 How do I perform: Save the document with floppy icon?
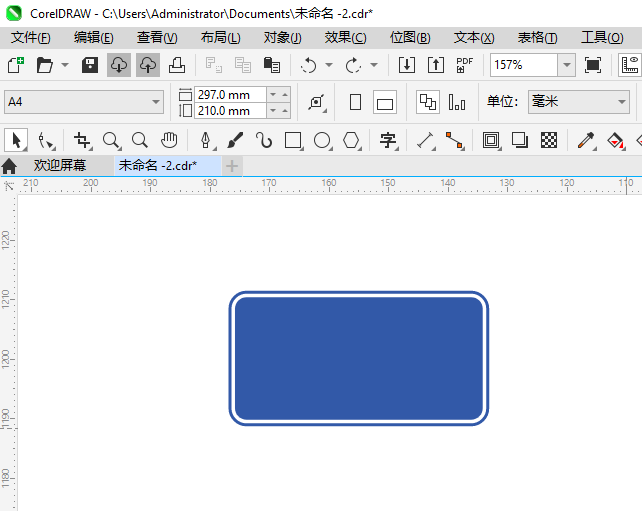pyautogui.click(x=90, y=65)
